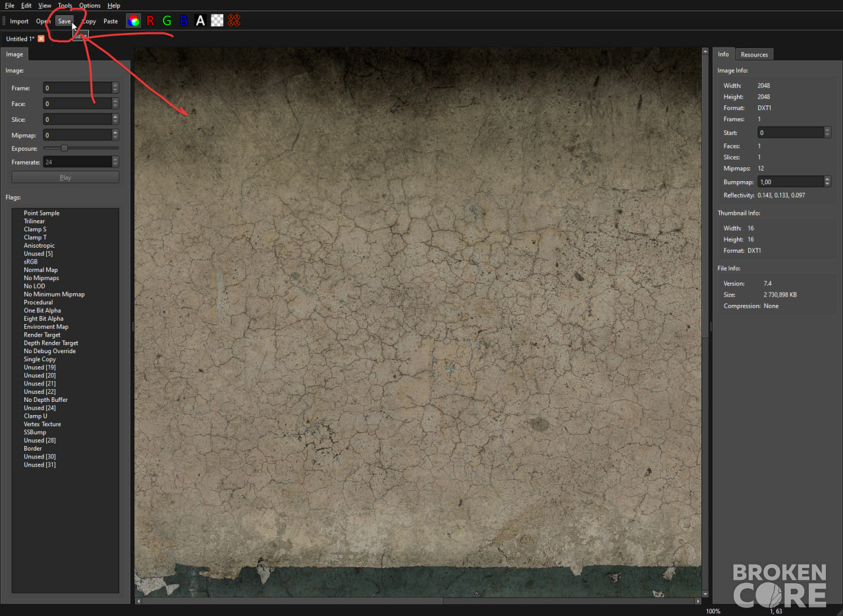The image size is (843, 616).
Task: Enable the Normal Map flag
Action: click(x=41, y=269)
